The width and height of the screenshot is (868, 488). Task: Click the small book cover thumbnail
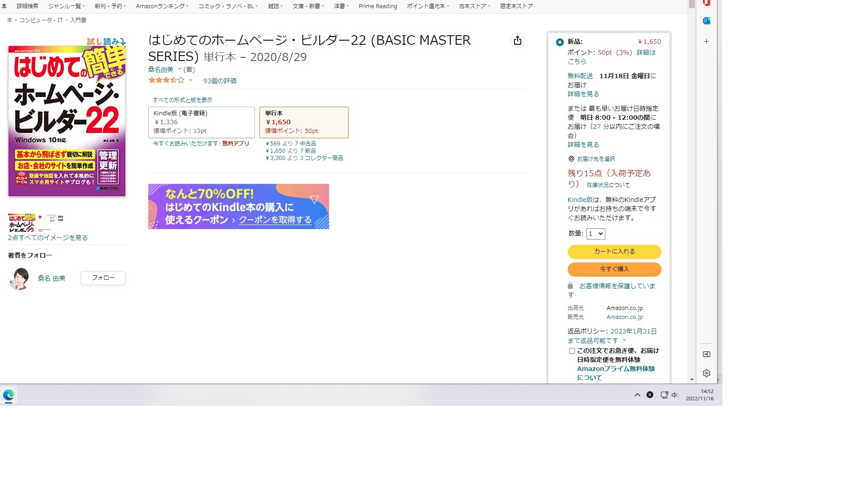pyautogui.click(x=22, y=222)
